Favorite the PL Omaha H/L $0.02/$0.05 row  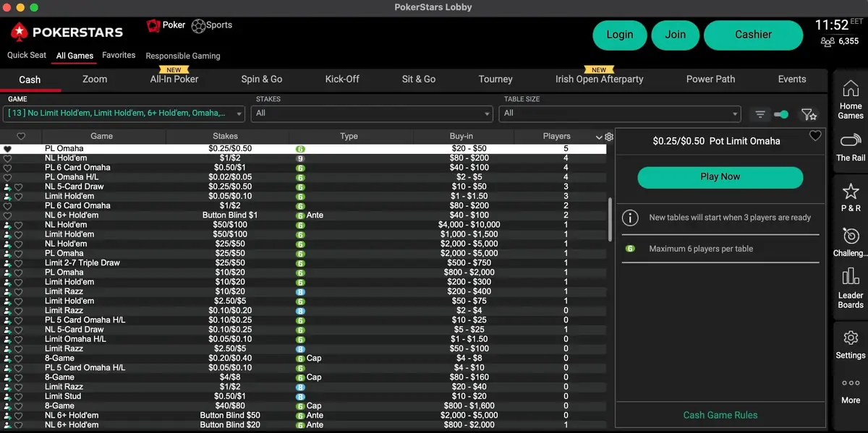click(7, 177)
